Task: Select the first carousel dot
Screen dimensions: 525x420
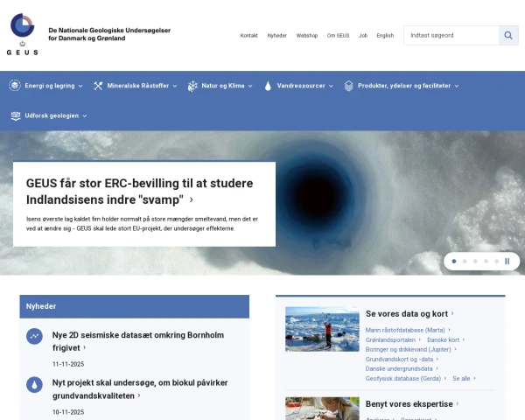Action: coord(454,262)
